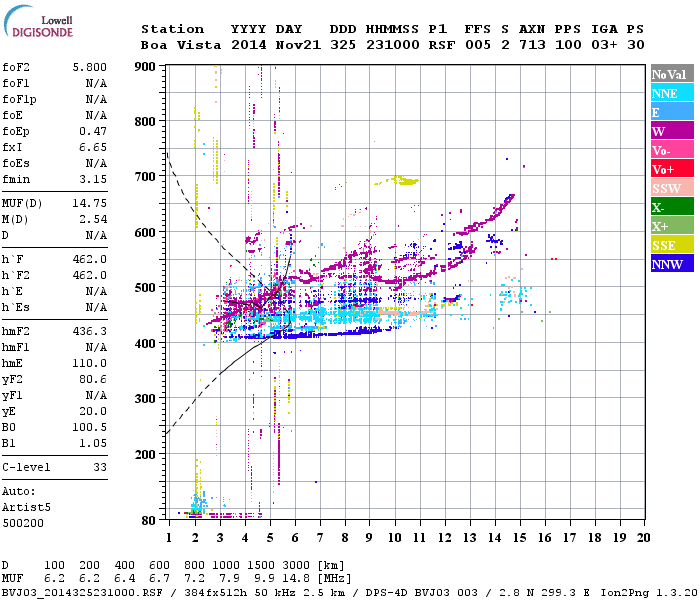Click the 500 km height axis label

(145, 288)
